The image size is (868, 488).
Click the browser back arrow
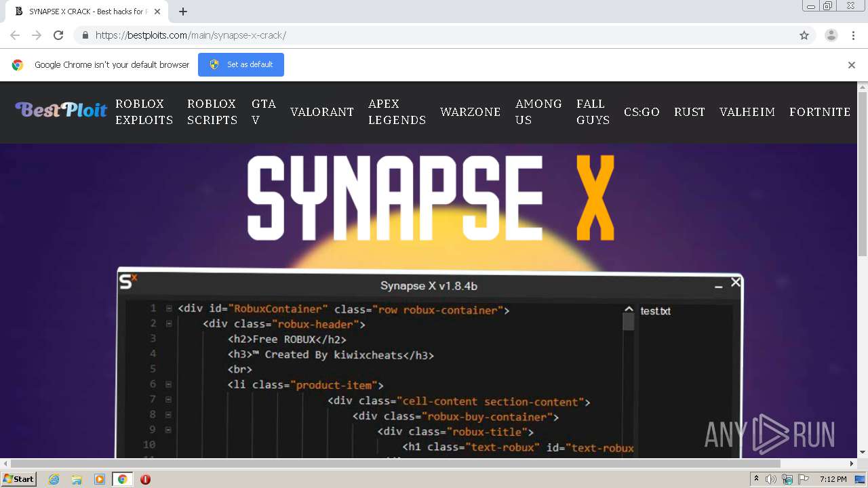point(15,35)
